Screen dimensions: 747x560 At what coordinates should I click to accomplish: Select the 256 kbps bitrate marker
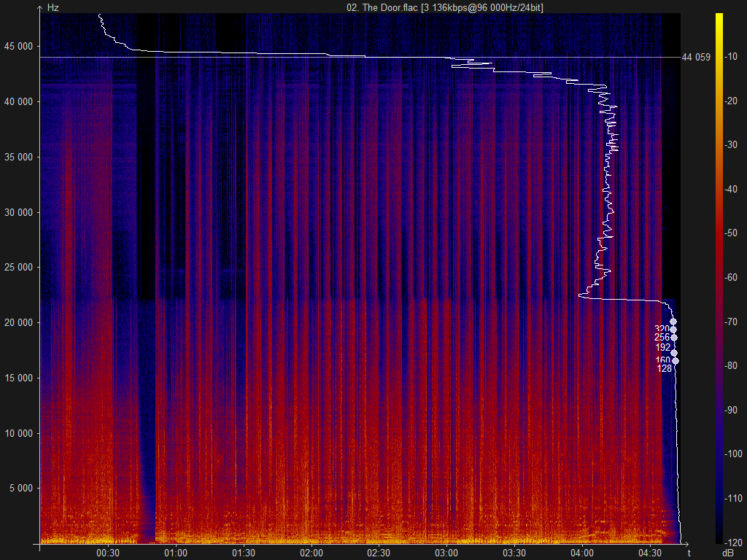point(674,338)
